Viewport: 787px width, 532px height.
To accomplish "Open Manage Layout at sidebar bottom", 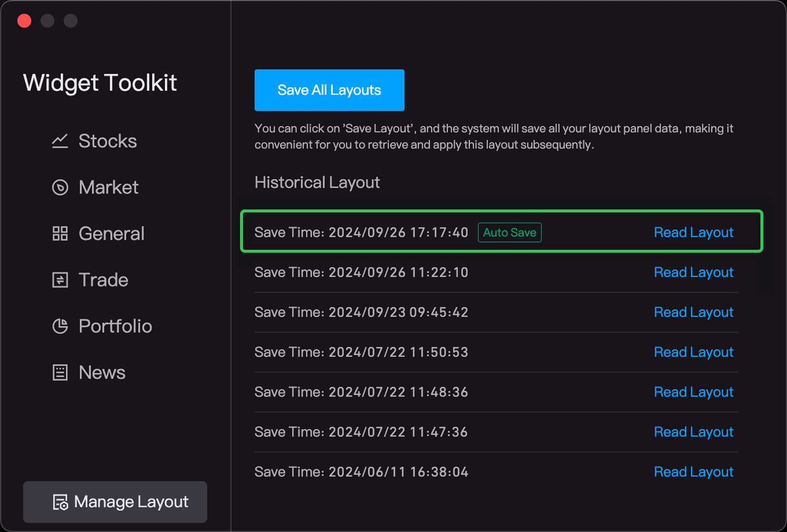I will 131,502.
